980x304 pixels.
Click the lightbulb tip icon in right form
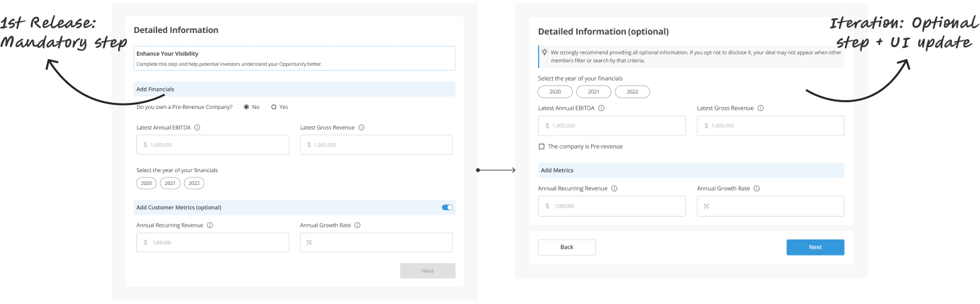545,52
